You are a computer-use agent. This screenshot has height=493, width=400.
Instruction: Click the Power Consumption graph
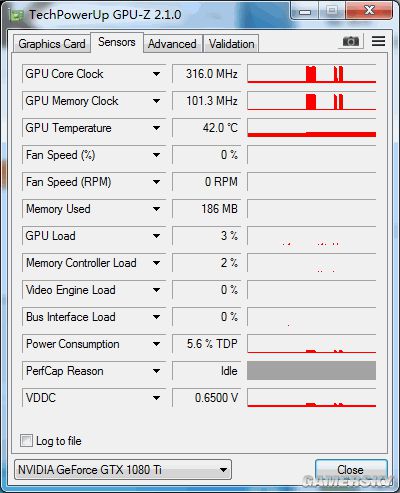[x=312, y=344]
